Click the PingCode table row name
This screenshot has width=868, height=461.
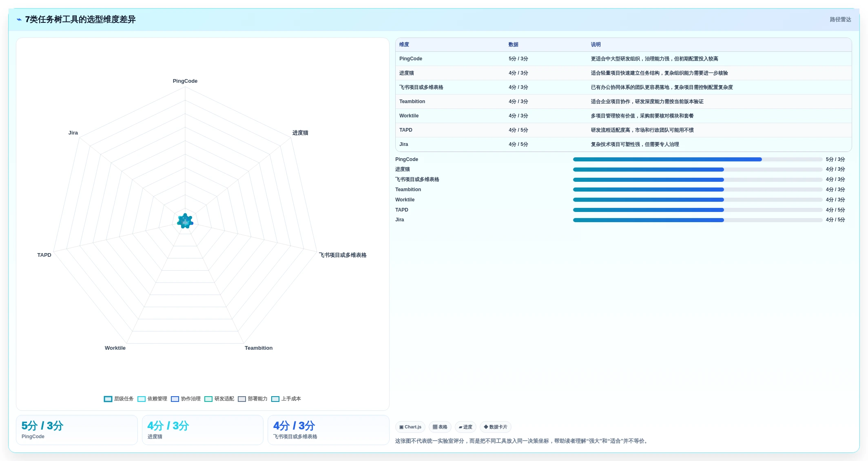[411, 59]
